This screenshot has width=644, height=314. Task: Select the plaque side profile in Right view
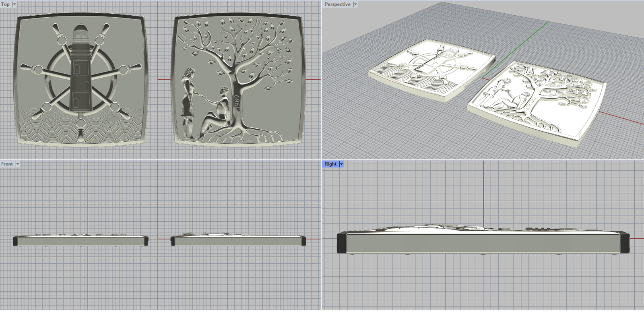tap(483, 243)
